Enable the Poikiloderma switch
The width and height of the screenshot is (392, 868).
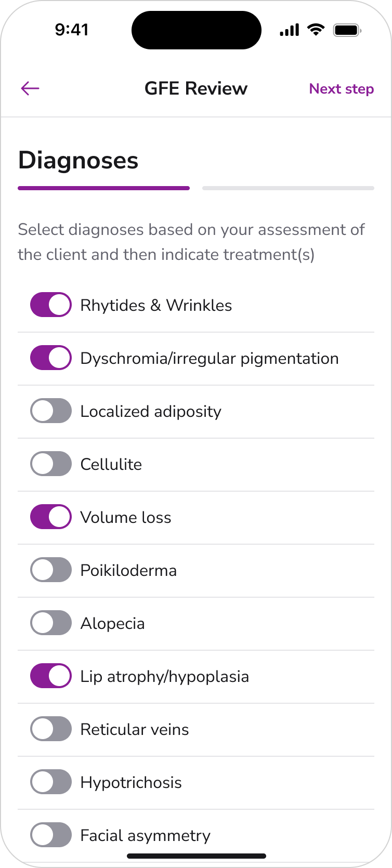tap(51, 570)
